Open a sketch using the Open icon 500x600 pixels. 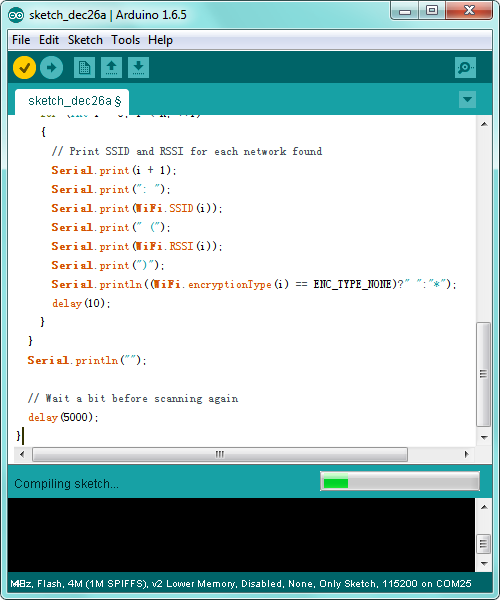[x=111, y=68]
